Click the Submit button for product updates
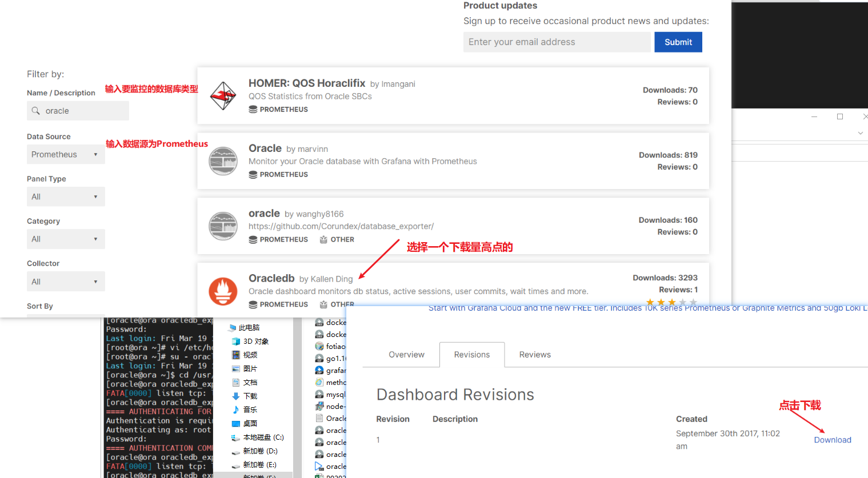The height and width of the screenshot is (478, 868). click(678, 42)
